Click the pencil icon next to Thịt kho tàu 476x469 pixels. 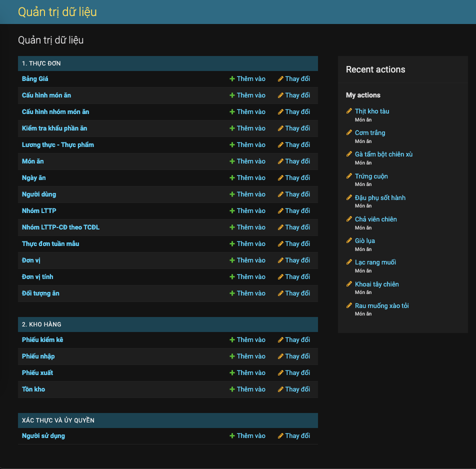pos(349,111)
